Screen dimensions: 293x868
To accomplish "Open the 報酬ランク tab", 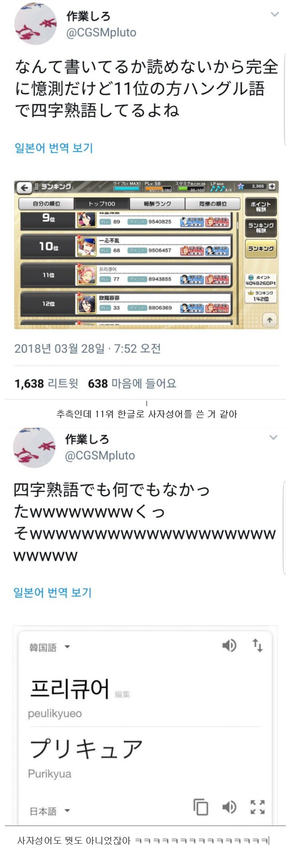I will coord(157,204).
